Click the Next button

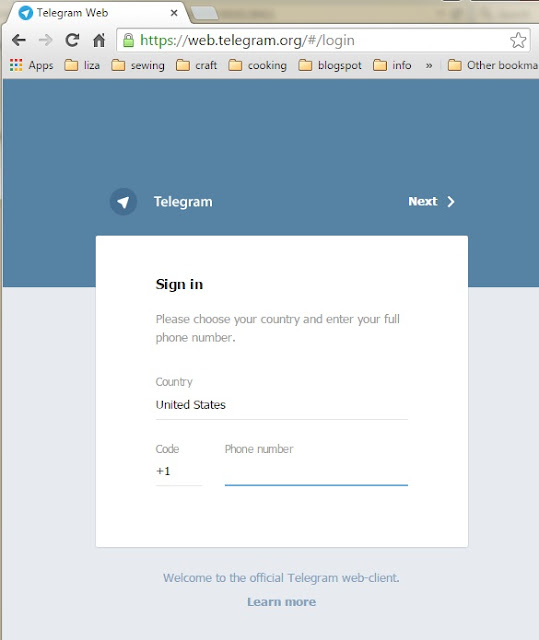(x=431, y=201)
